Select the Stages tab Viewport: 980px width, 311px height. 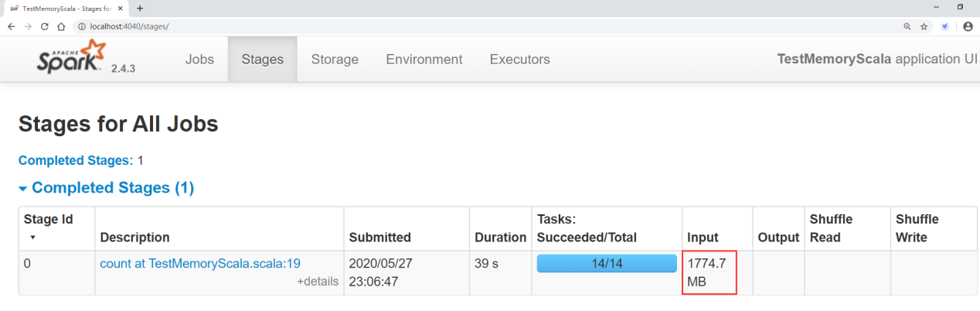pyautogui.click(x=263, y=60)
